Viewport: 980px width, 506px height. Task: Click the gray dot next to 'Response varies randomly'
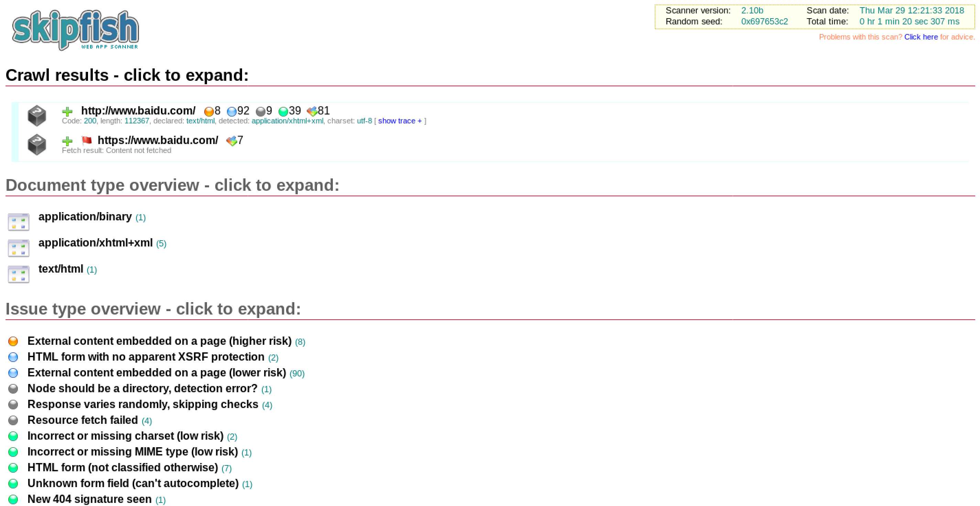[x=13, y=404]
